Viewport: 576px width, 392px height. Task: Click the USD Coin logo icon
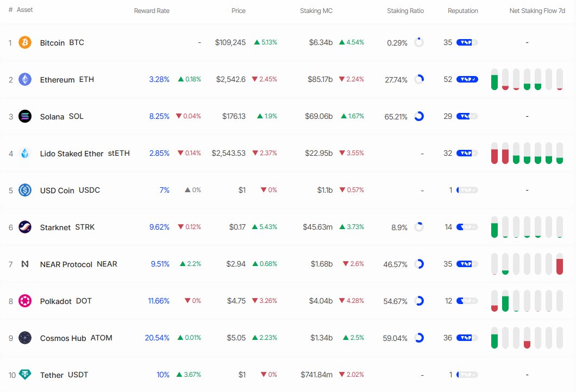[x=25, y=190]
